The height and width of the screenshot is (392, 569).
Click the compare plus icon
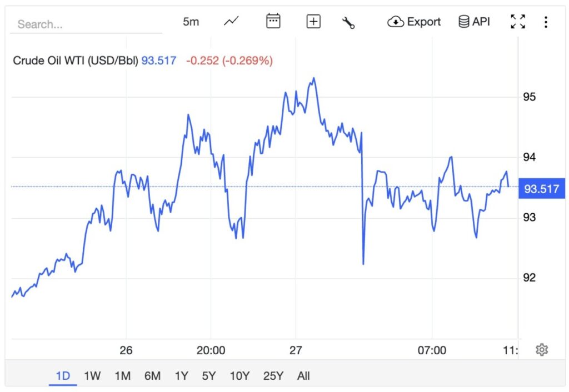click(313, 21)
